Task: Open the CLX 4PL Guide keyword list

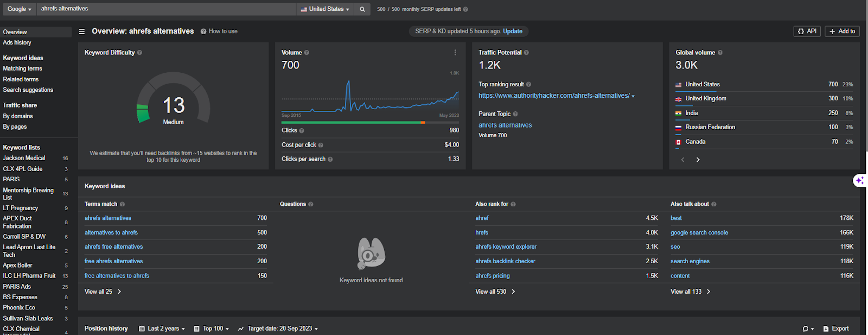Action: (x=23, y=169)
